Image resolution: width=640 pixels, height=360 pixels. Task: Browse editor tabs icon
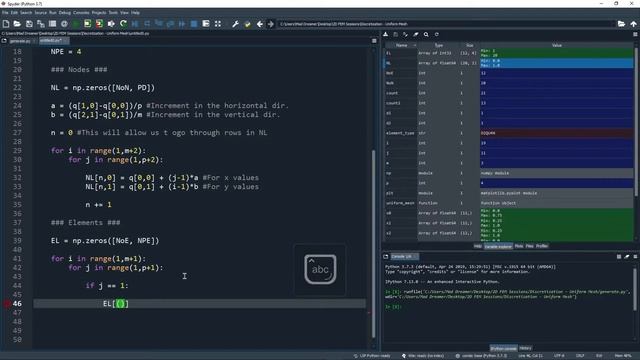[4, 41]
